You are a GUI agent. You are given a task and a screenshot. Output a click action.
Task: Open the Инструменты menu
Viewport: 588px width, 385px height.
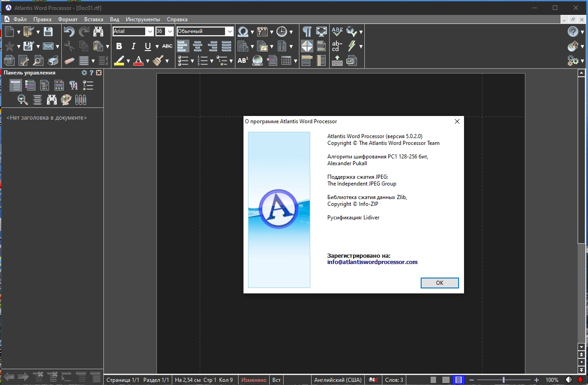coord(142,19)
